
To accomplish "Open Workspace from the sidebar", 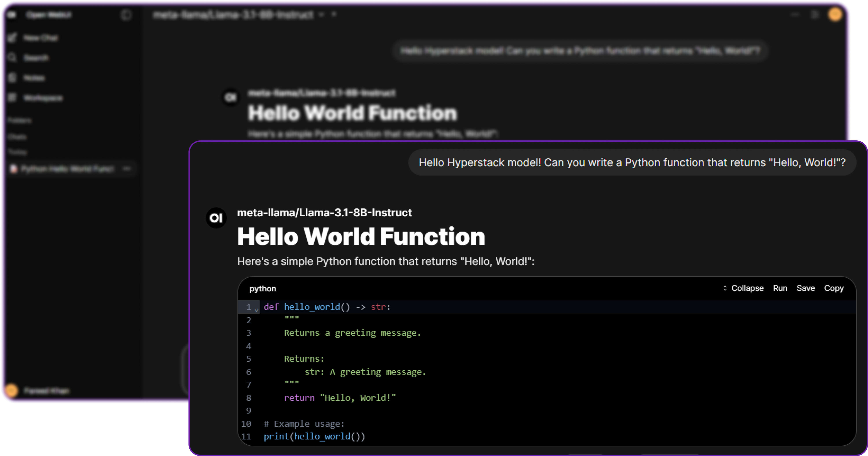I will (x=43, y=98).
